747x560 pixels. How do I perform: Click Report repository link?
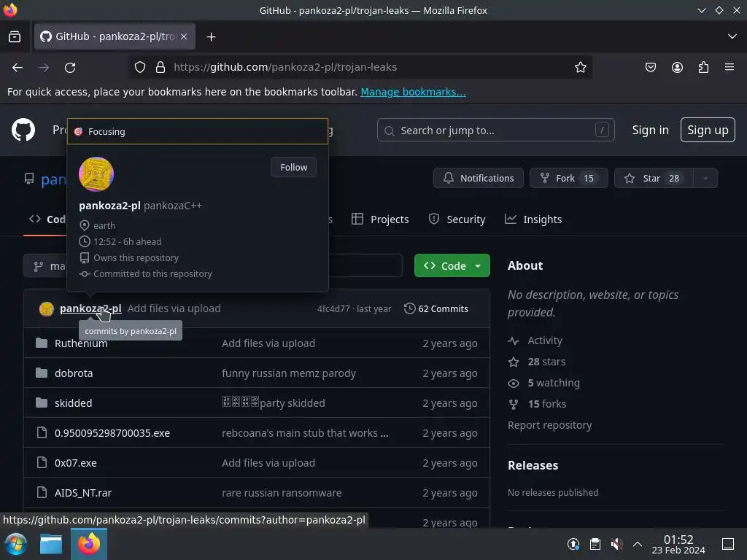pyautogui.click(x=550, y=425)
